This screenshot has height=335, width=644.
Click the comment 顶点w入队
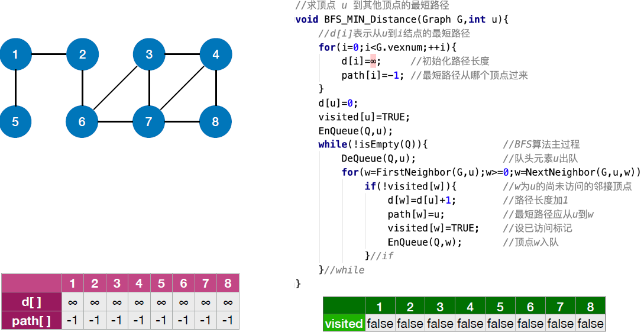coord(530,242)
